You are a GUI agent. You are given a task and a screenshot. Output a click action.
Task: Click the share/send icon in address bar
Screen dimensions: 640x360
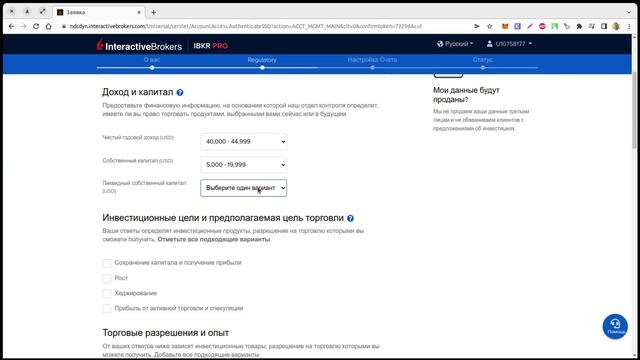tap(477, 26)
